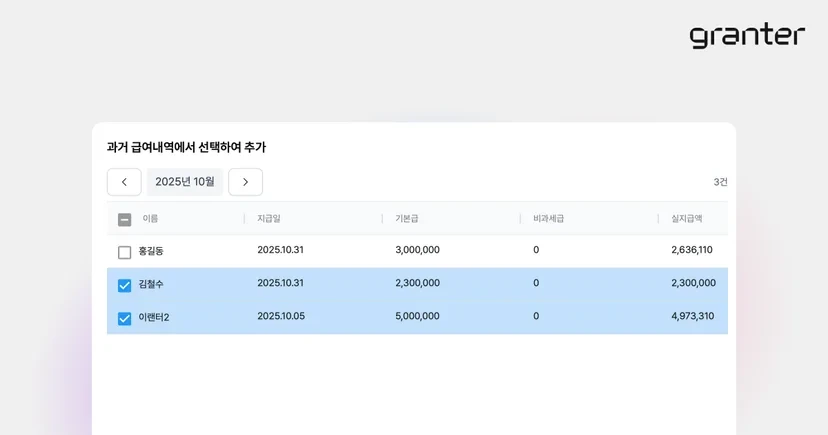Uncheck the 김철수 row checkbox
The image size is (828, 435).
[125, 286]
